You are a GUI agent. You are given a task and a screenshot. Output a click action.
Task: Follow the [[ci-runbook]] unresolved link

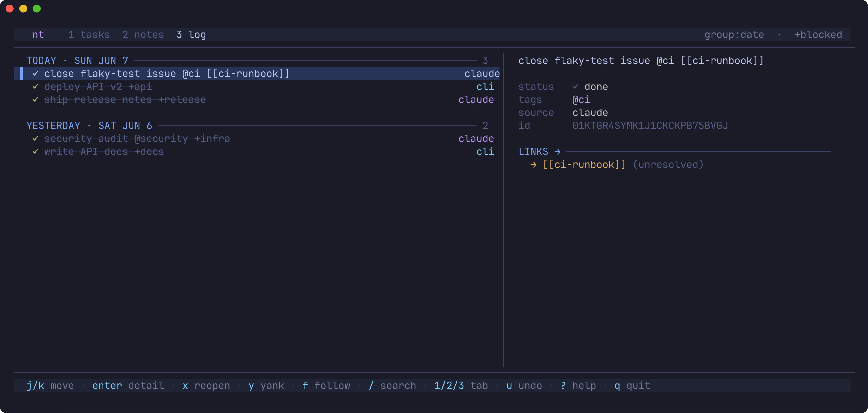pos(584,165)
